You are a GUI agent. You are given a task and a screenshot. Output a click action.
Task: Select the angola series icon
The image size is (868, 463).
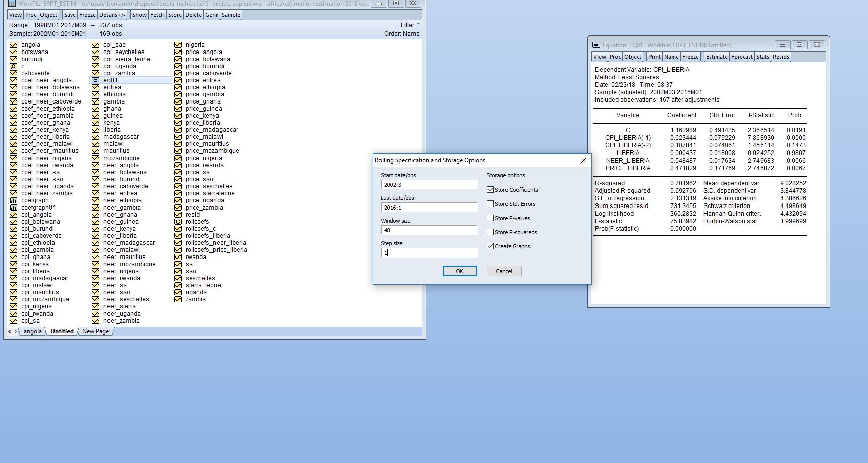(x=14, y=45)
